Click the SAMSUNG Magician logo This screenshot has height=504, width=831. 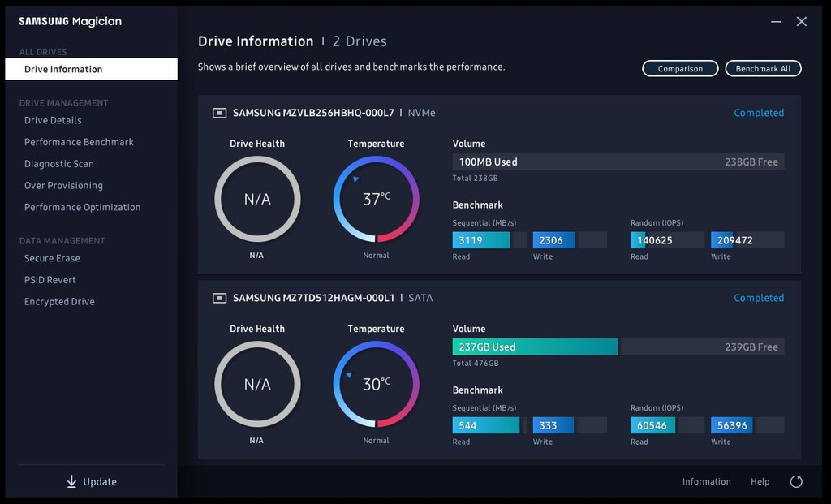pos(70,22)
